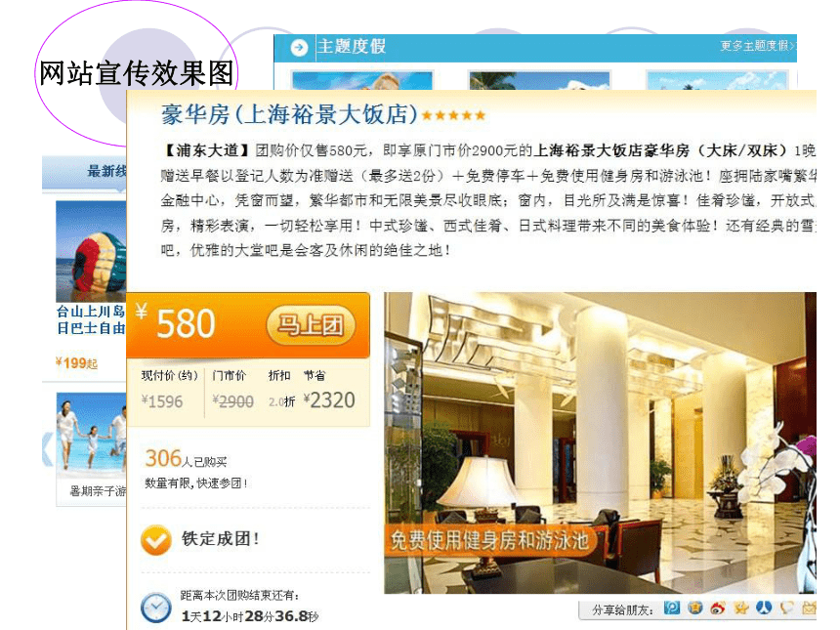Click the 马上团 buy now button
The image size is (840, 630).
311,324
